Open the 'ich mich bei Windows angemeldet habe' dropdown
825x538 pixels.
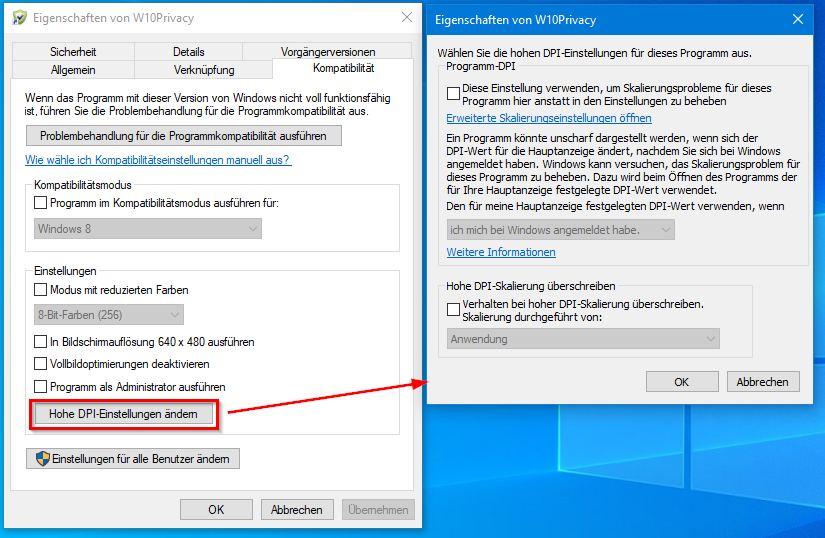pos(560,230)
